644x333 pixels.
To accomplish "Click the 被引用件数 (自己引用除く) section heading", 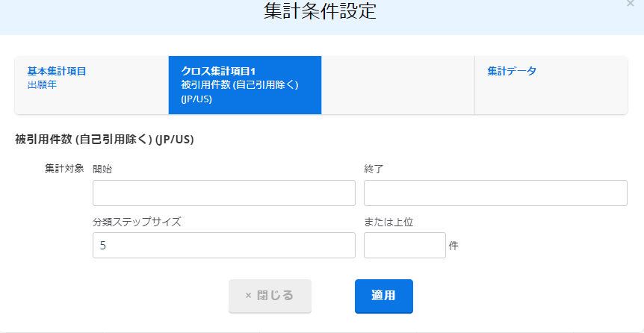I will coord(104,139).
